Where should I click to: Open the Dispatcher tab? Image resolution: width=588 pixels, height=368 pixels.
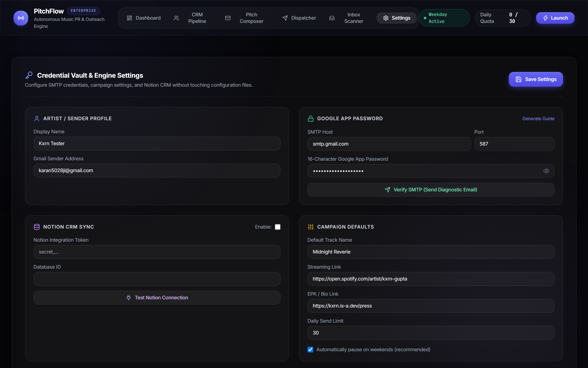point(299,18)
